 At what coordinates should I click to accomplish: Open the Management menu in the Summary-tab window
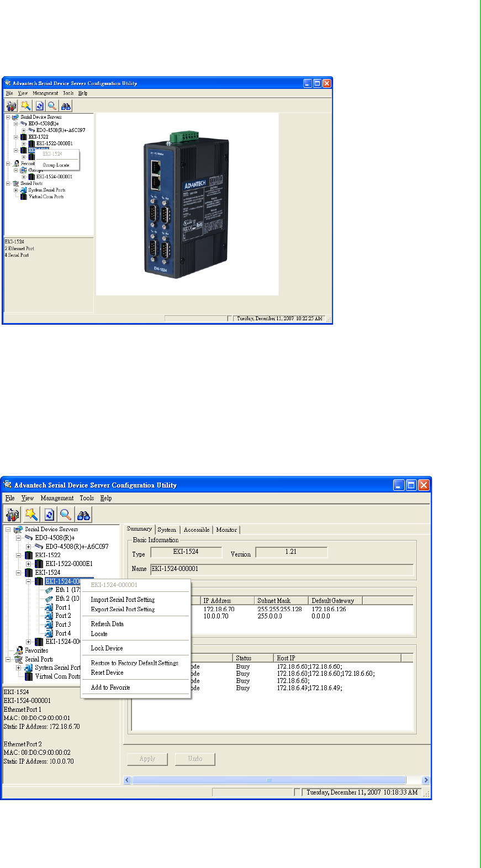point(57,498)
